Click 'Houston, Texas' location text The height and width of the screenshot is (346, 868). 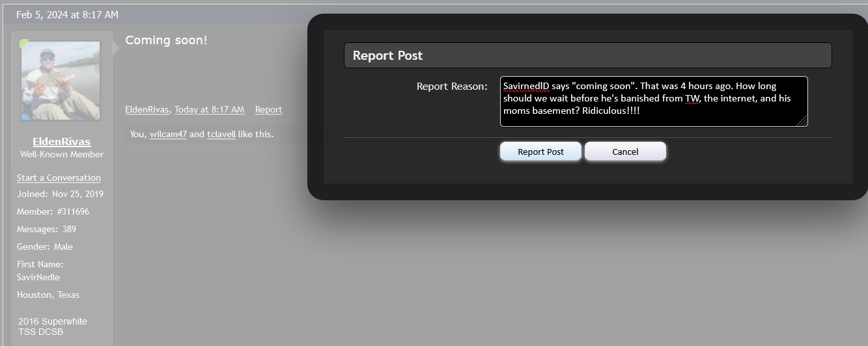[48, 295]
